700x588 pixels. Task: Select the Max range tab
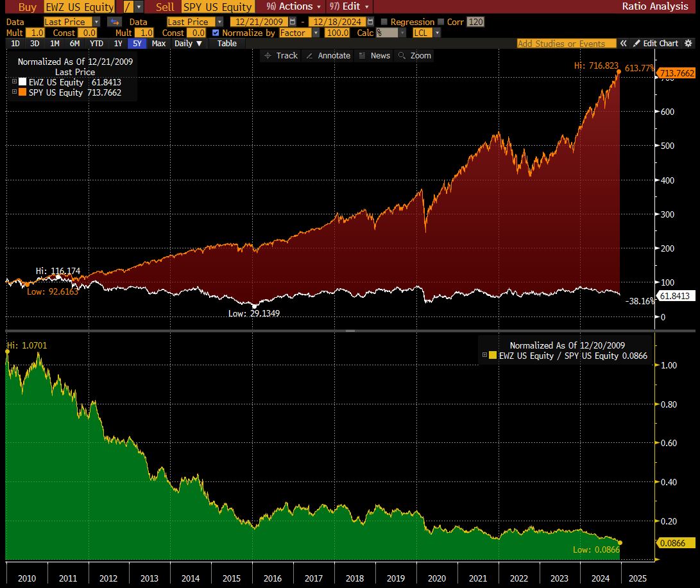coord(158,44)
